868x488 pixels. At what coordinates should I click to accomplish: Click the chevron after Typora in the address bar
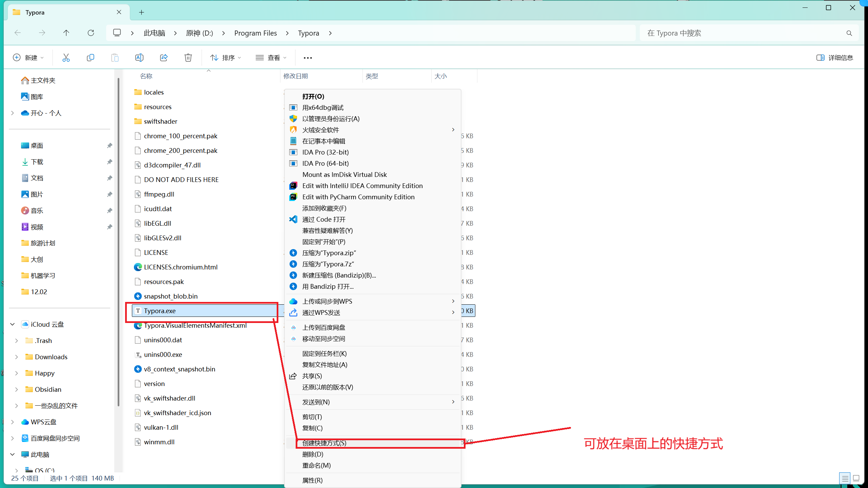[x=330, y=33]
